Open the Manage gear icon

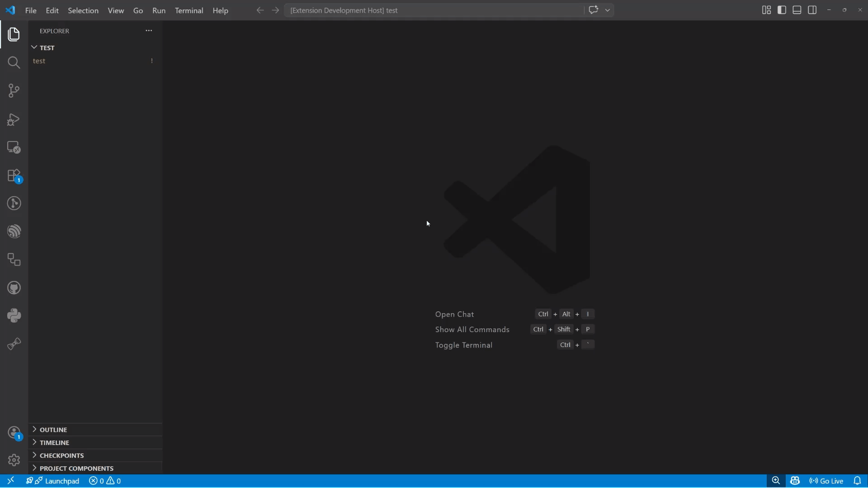(14, 460)
